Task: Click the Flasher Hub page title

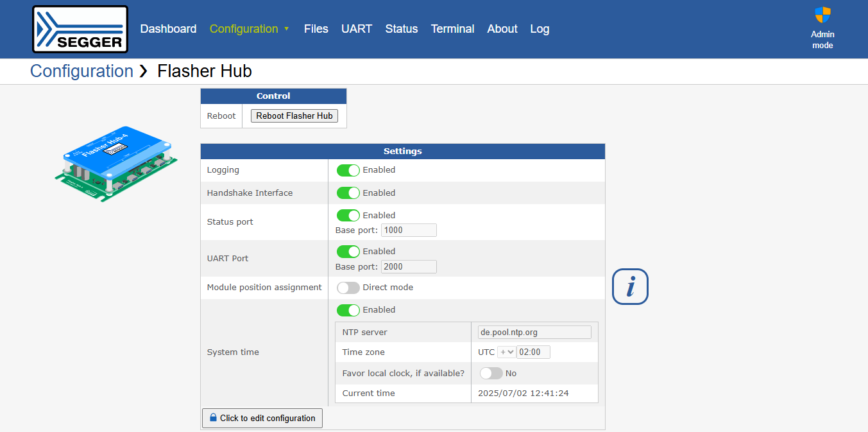Action: [205, 71]
